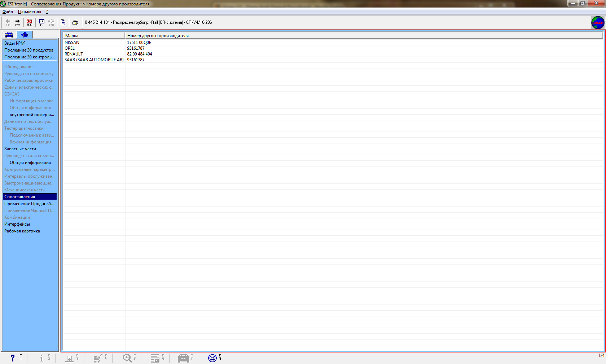
Task: Open the F4 shopping cart icon
Action: tap(98, 358)
